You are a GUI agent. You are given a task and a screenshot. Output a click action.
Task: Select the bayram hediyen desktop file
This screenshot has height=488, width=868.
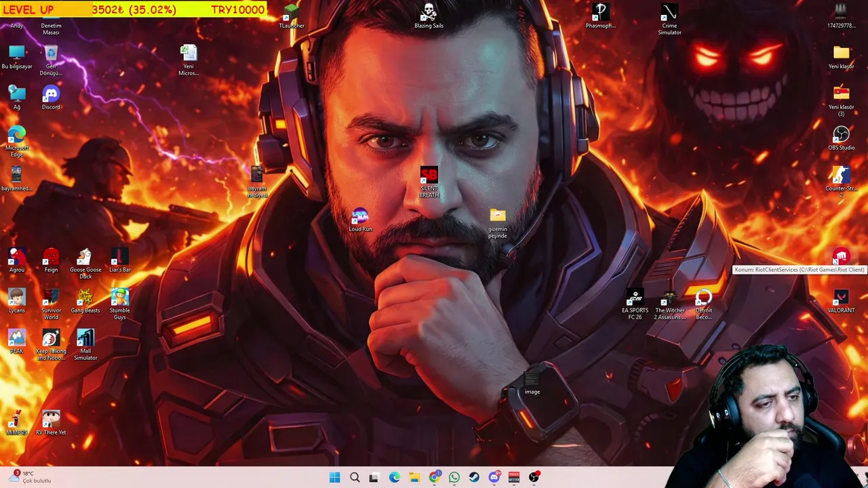pos(257,183)
